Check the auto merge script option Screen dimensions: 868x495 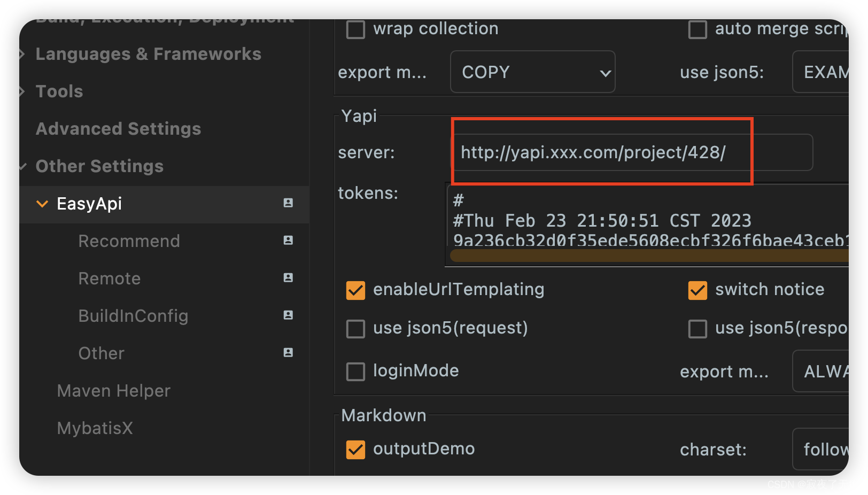click(697, 30)
